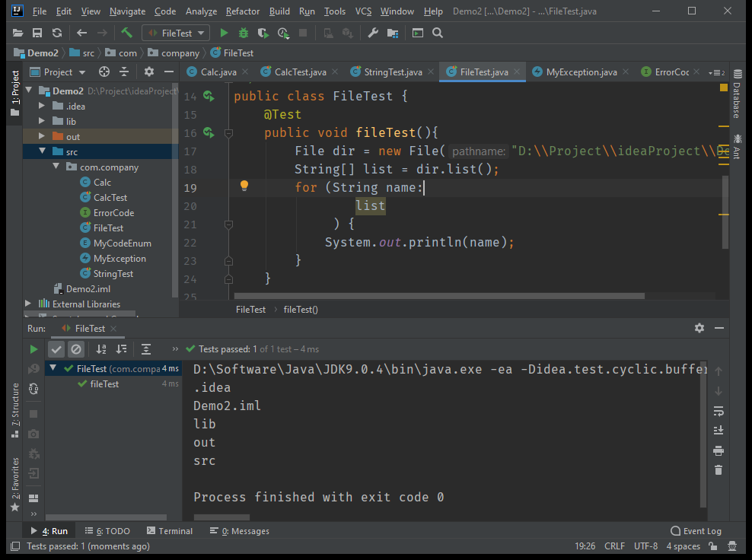Collapse all project tree nodes icon

click(124, 72)
